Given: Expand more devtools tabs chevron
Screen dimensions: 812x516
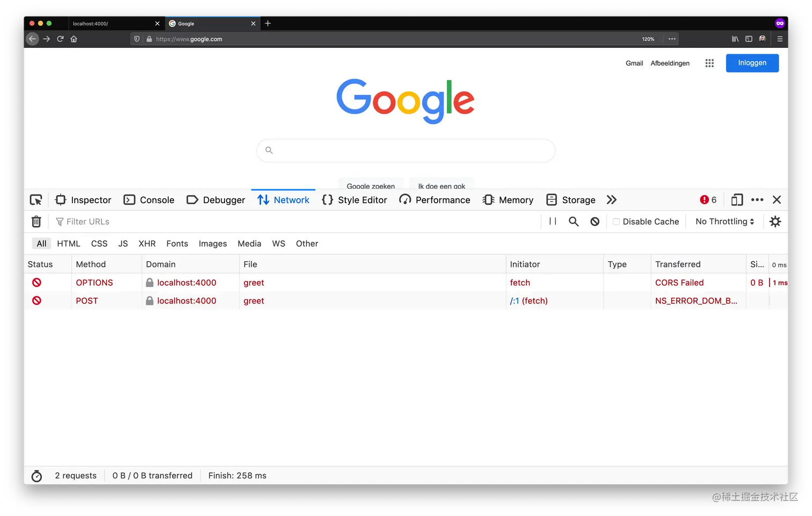Looking at the screenshot, I should (612, 200).
